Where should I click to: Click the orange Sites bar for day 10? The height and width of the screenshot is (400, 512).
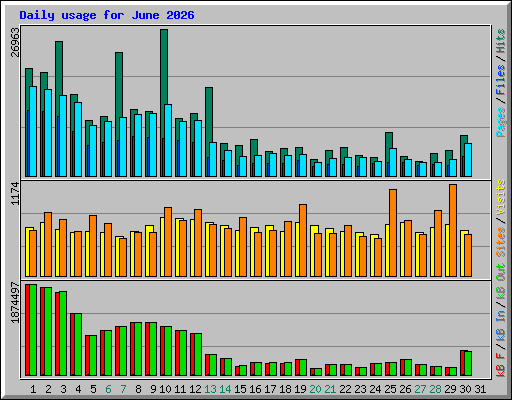coord(168,242)
